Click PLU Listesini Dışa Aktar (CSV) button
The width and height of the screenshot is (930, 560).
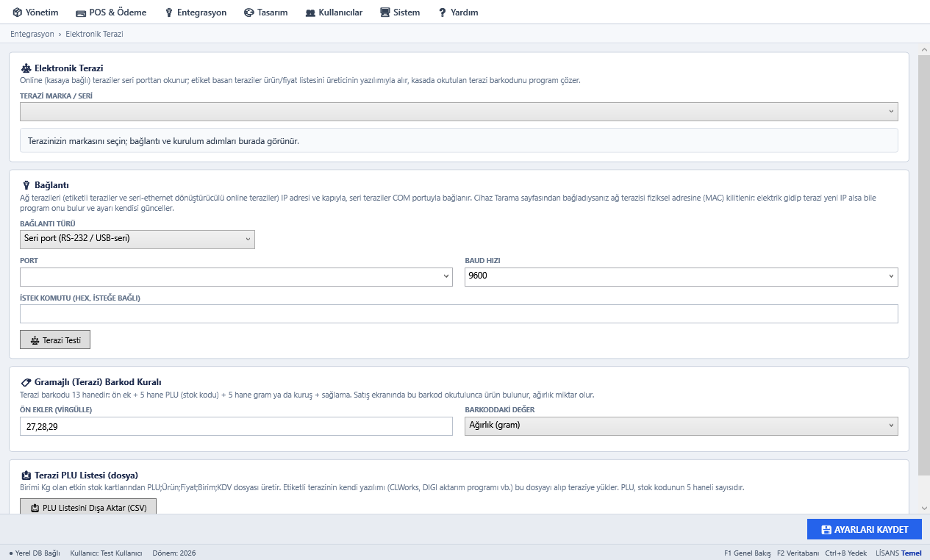[88, 507]
